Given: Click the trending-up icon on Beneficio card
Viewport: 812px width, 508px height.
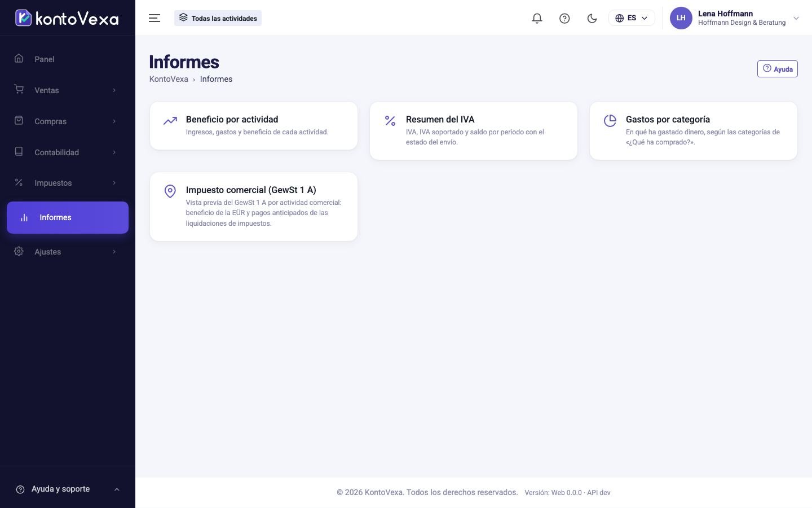Looking at the screenshot, I should coord(170,121).
